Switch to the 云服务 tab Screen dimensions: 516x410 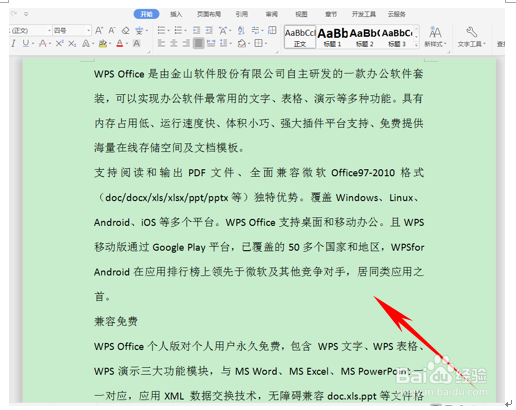tap(396, 14)
